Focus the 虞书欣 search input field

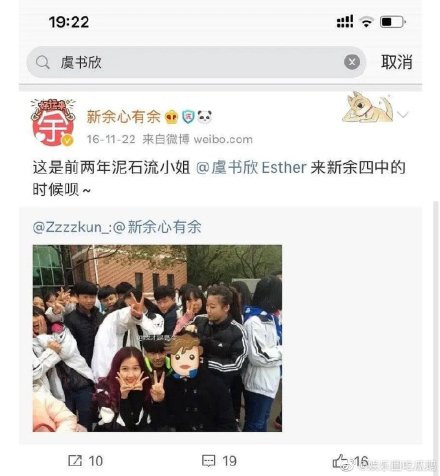click(x=196, y=62)
